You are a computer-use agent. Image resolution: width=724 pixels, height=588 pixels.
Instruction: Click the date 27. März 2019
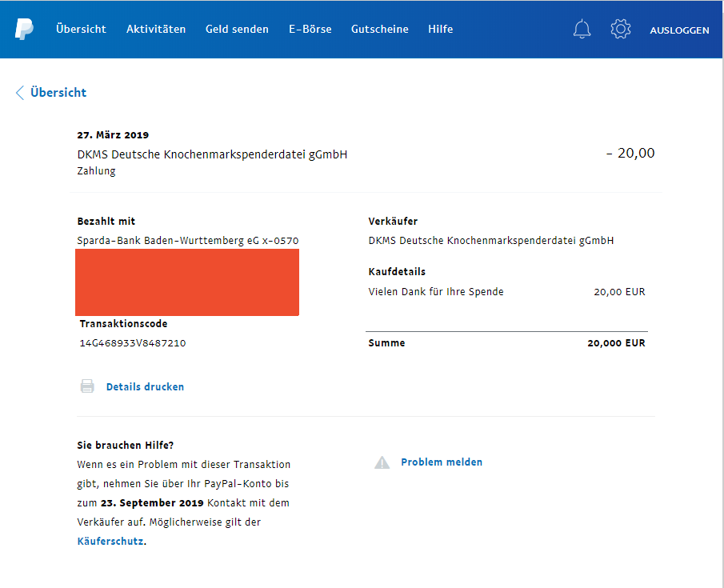113,135
